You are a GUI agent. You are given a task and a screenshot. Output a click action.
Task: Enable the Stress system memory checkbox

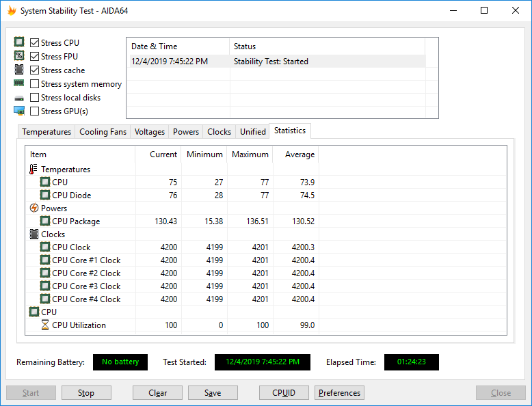coord(34,84)
